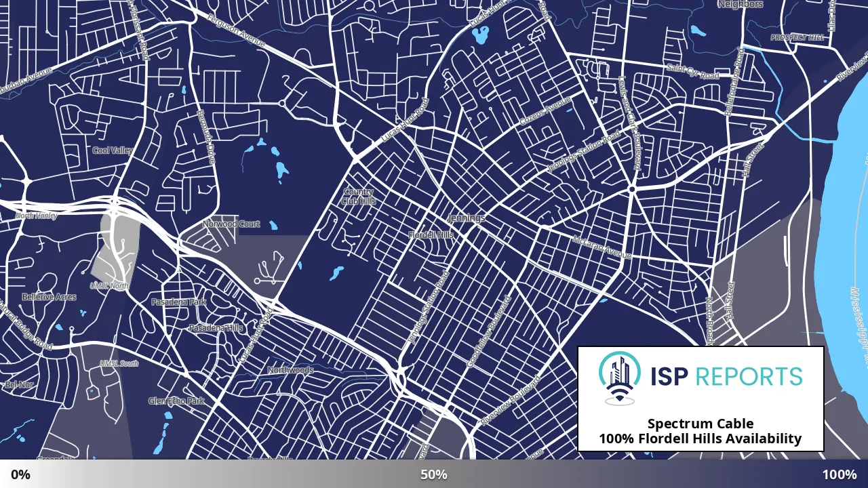
Task: Click the 100% Flordell Hills Availability text
Action: point(700,439)
